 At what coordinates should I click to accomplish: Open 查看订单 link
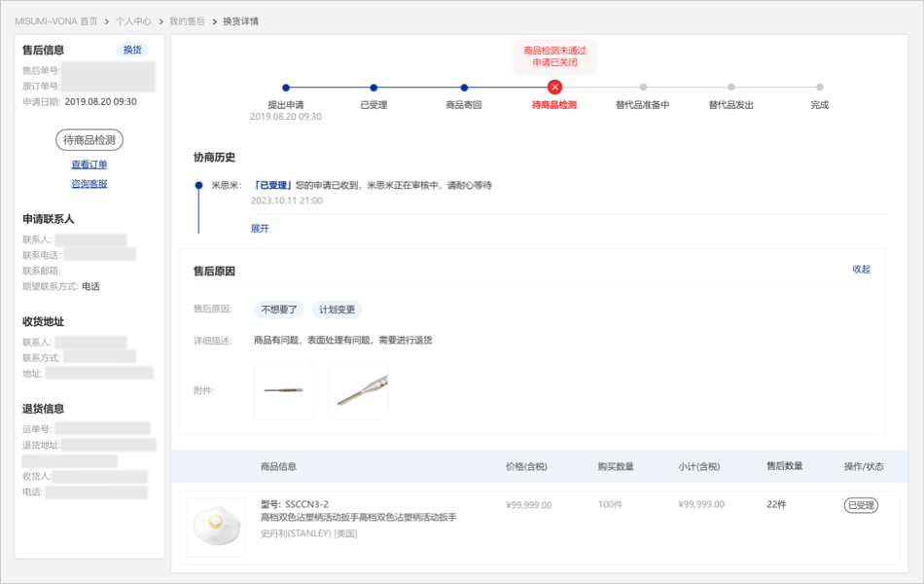[89, 164]
